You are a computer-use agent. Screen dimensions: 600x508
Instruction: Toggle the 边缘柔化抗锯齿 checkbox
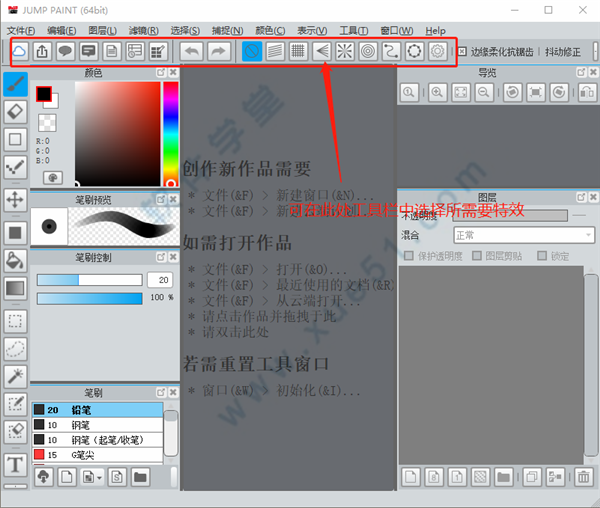pos(462,51)
